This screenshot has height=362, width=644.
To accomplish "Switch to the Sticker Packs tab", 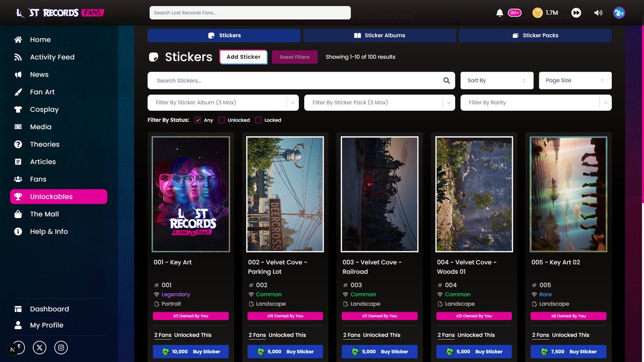I will (x=535, y=35).
